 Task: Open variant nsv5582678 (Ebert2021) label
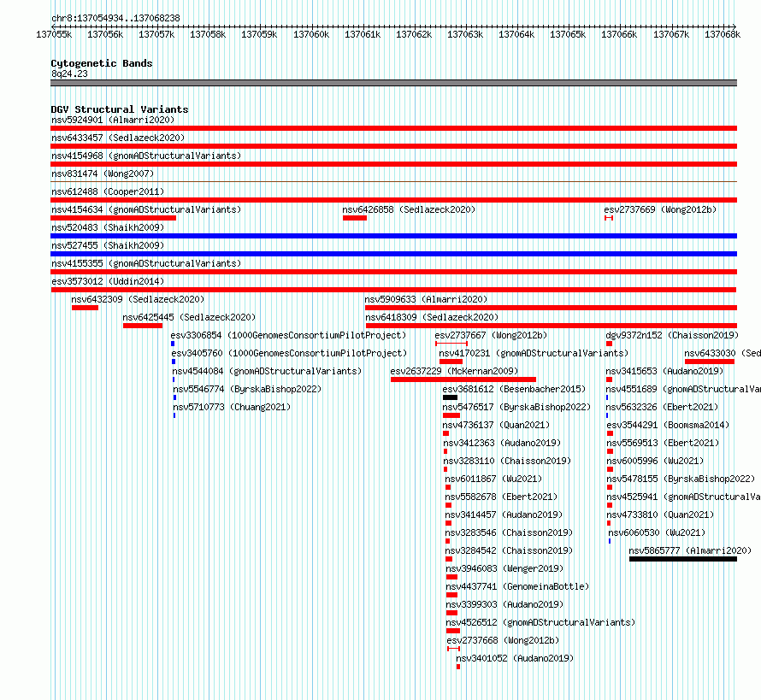click(501, 497)
